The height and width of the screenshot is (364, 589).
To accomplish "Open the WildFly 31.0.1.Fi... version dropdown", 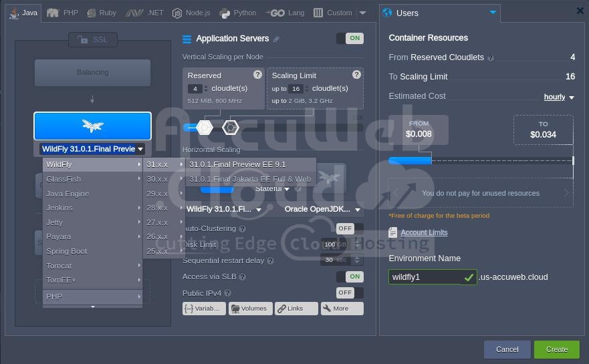I will point(224,210).
